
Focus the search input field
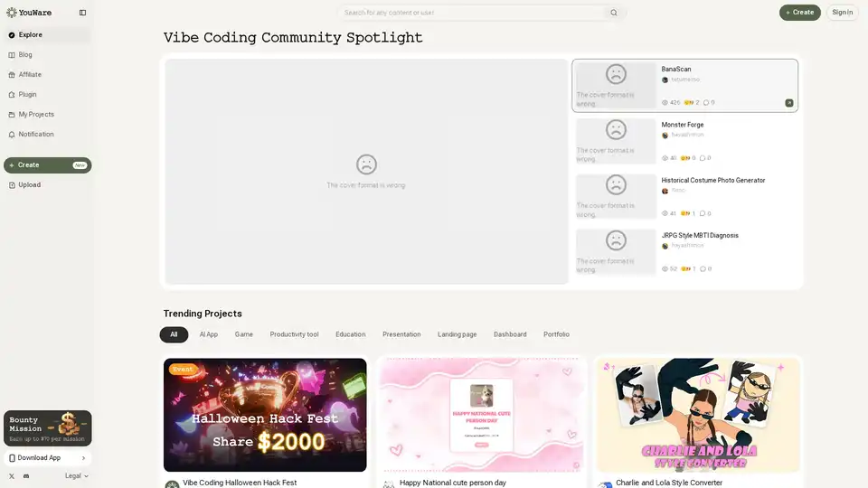470,13
